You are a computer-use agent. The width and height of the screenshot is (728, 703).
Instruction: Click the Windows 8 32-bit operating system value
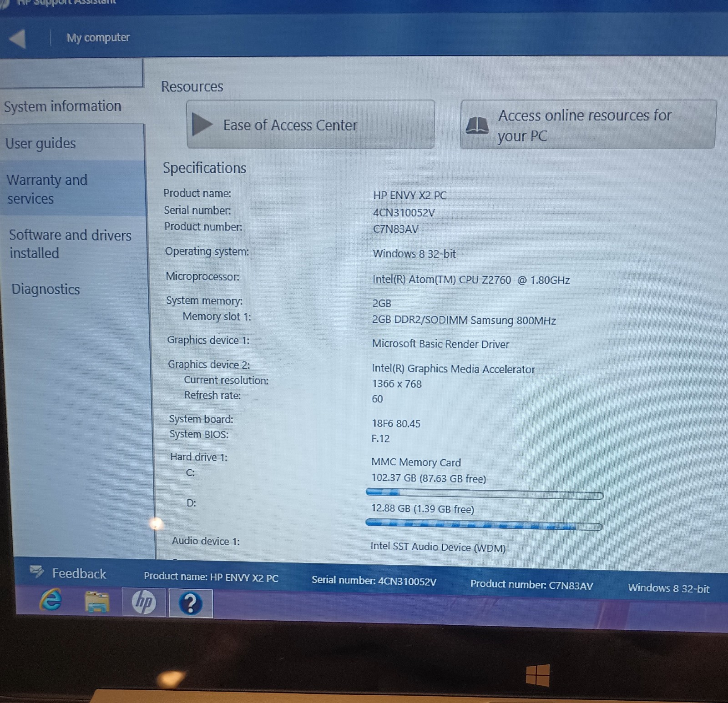coord(414,254)
